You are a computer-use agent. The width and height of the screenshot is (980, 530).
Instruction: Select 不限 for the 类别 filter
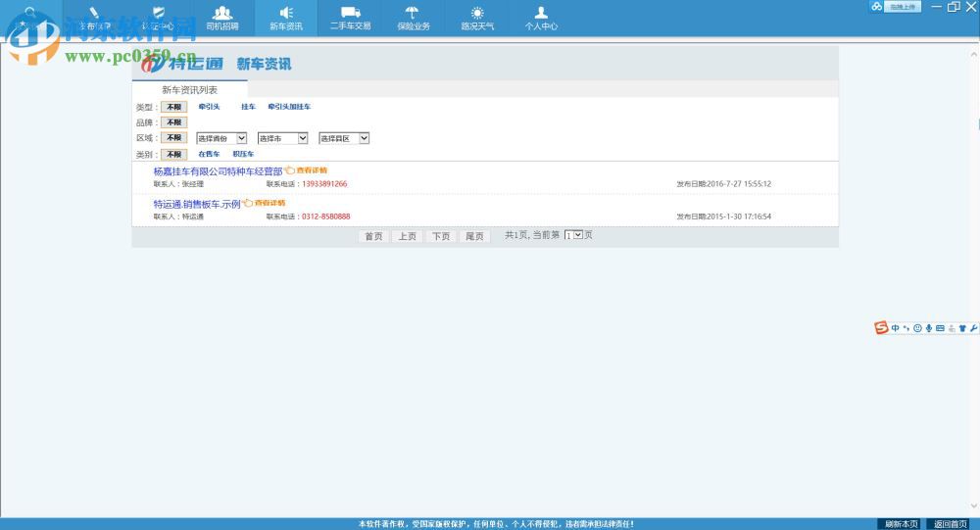coord(173,155)
